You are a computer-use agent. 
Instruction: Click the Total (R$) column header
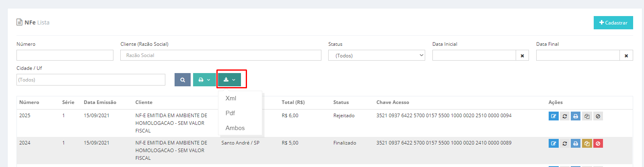[x=293, y=102]
